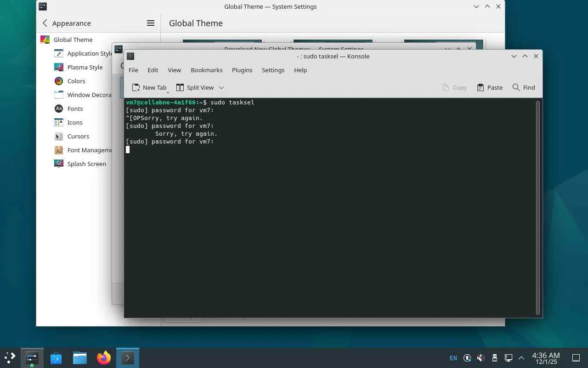Open the File menu in Konsole
Screen dimensions: 588x368
(x=133, y=70)
